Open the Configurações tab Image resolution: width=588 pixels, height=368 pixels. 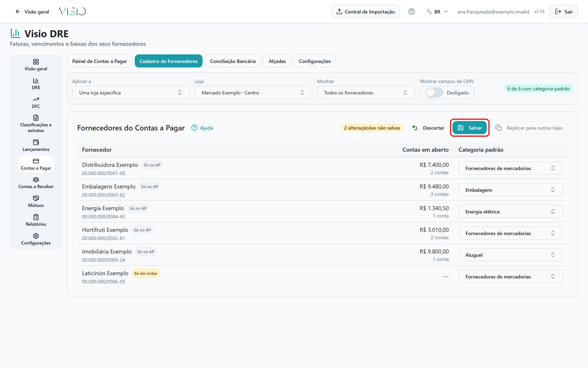[315, 61]
